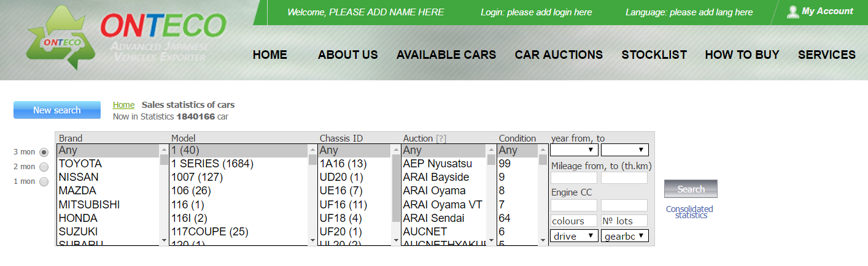Open Consolidated statistics link
868x266 pixels.
(x=691, y=212)
